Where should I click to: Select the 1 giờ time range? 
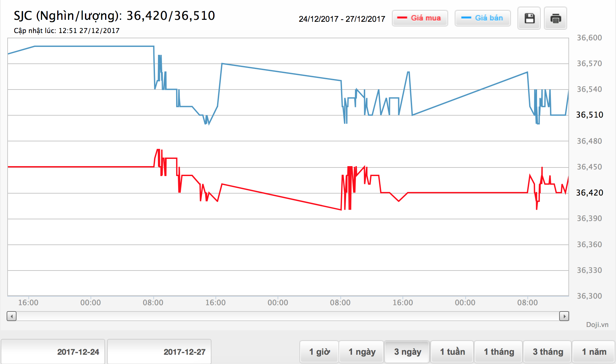coord(319,352)
